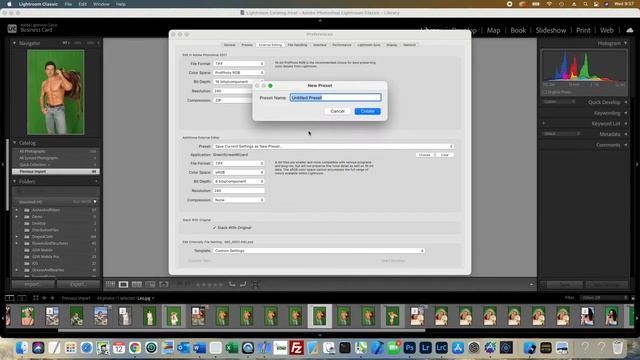
Task: Open additional editor Bit Depth dropdown
Action: click(239, 181)
